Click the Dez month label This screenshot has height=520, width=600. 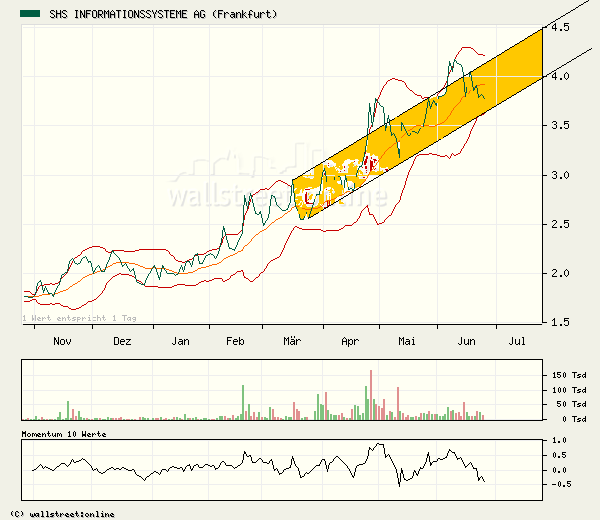click(x=122, y=341)
